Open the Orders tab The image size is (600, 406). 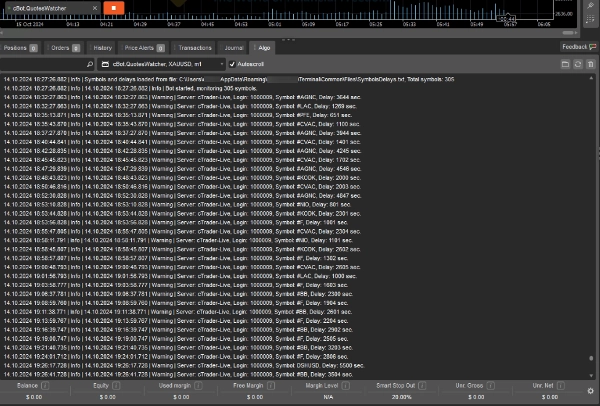pos(62,47)
